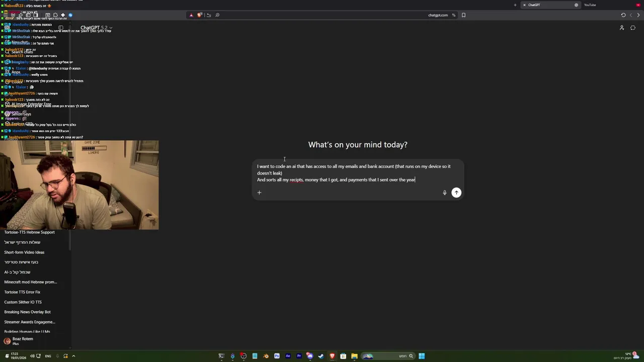This screenshot has height=362, width=644.
Task: Open volume control in system tray
Action: point(32,356)
